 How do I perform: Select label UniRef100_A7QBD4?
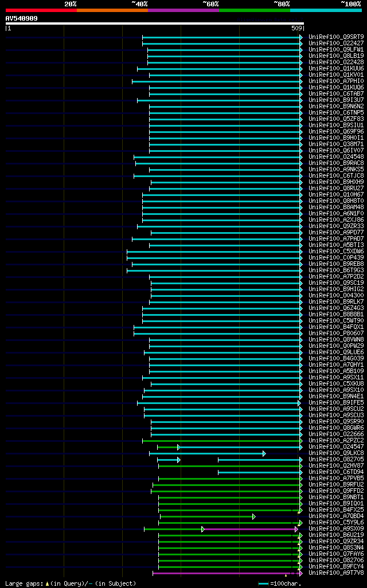(x=336, y=516)
